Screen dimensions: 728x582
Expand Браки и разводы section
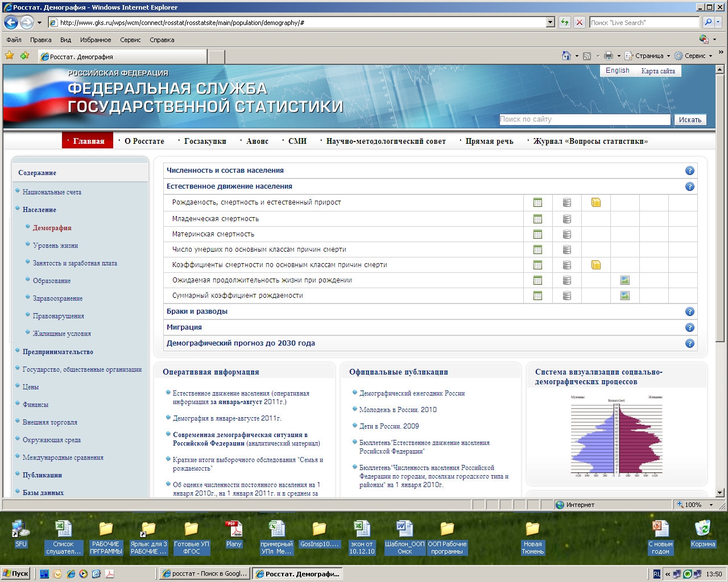197,311
